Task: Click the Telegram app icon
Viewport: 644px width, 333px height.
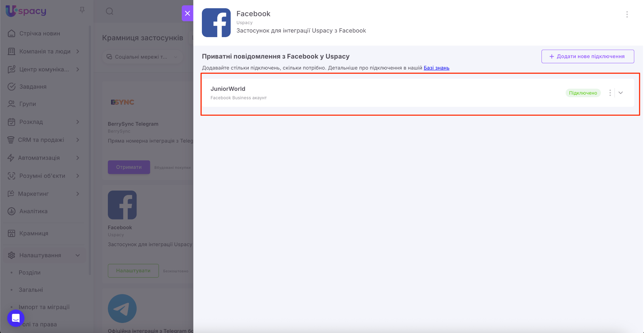Action: (x=122, y=308)
